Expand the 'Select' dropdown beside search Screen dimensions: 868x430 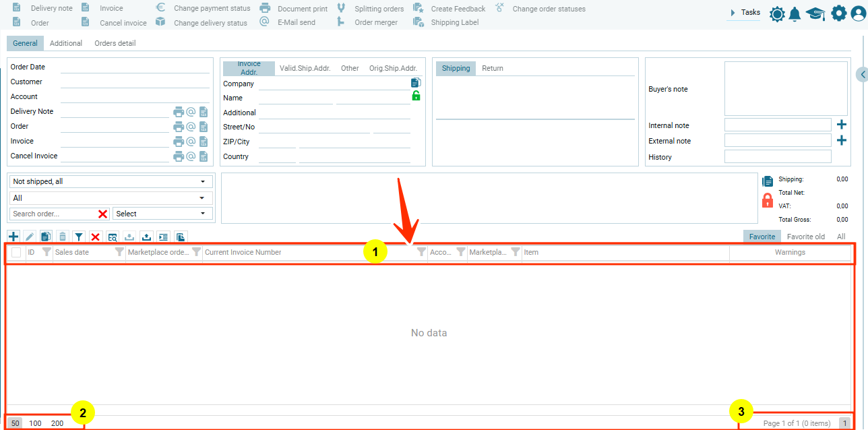162,214
